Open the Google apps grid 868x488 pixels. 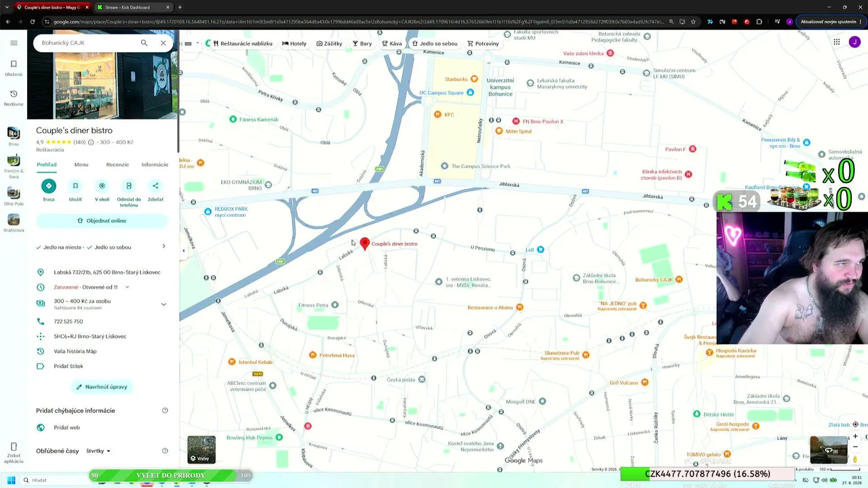pos(837,42)
